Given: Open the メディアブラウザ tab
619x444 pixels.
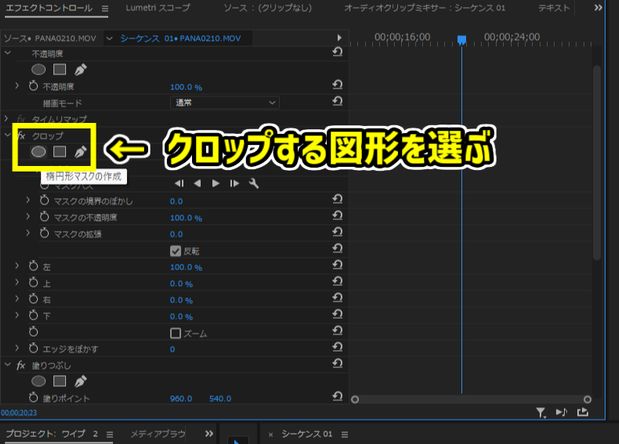Looking at the screenshot, I should click(x=158, y=434).
